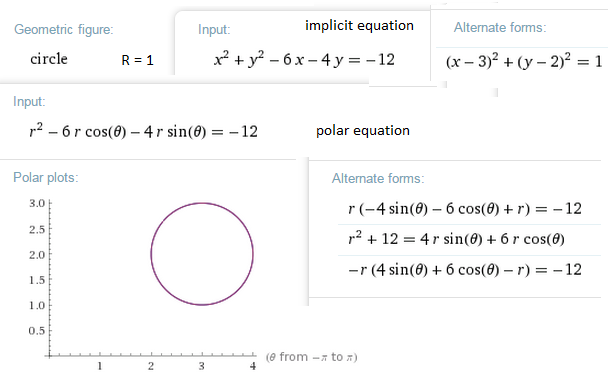Click the 3.0 tick on vertical axis
The width and height of the screenshot is (613, 383).
click(37, 203)
